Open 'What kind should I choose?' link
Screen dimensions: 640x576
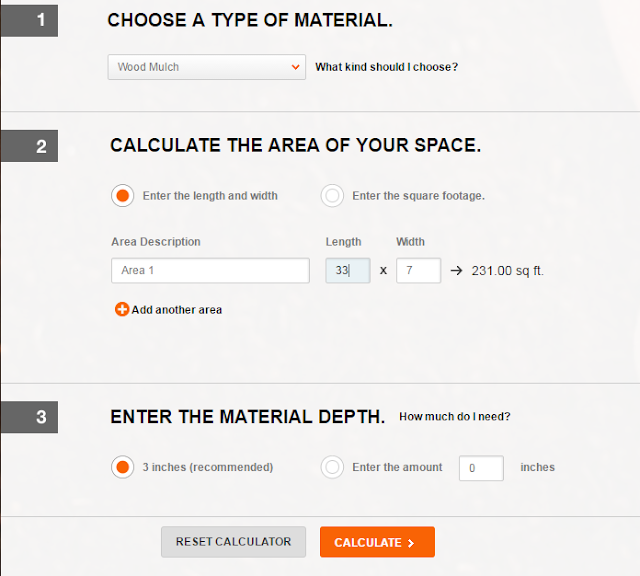tap(387, 67)
